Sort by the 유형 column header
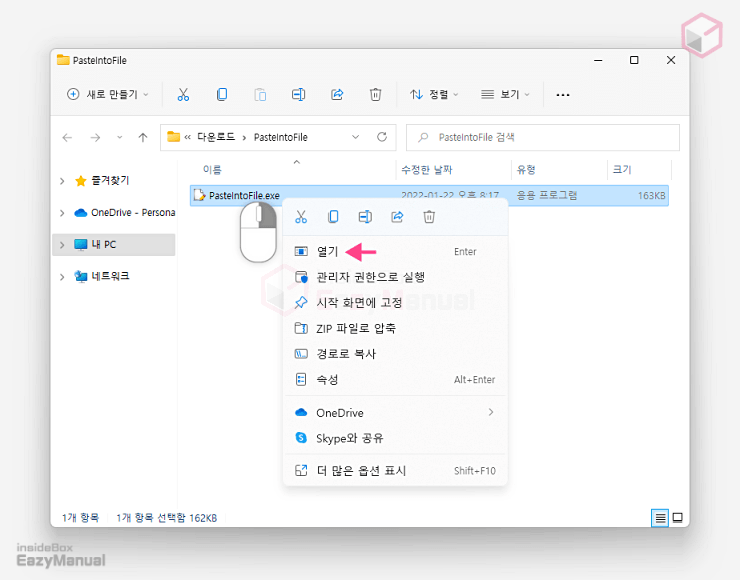The height and width of the screenshot is (580, 740). click(x=525, y=170)
